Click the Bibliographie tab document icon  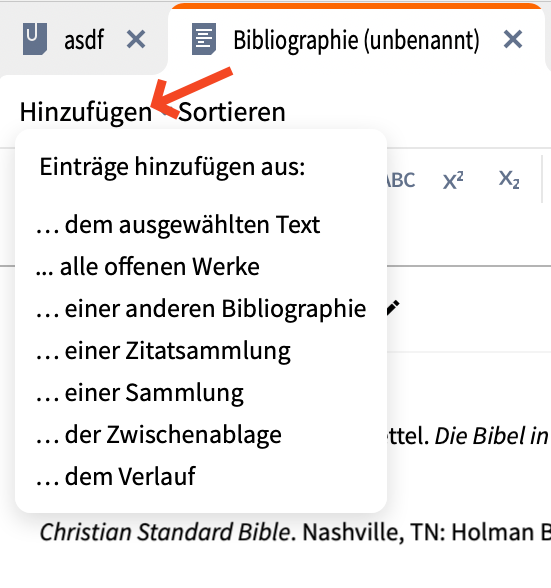coord(204,39)
